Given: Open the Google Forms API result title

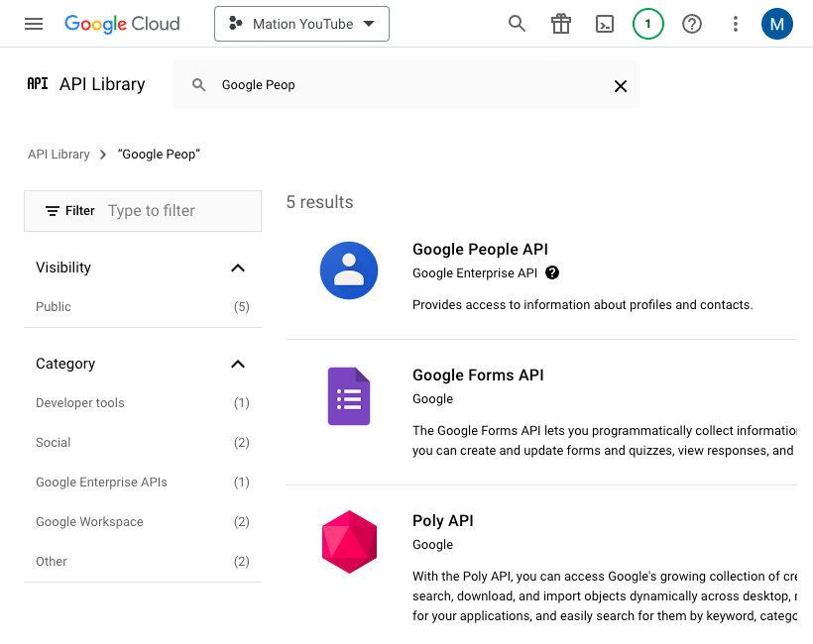Looking at the screenshot, I should tap(478, 376).
